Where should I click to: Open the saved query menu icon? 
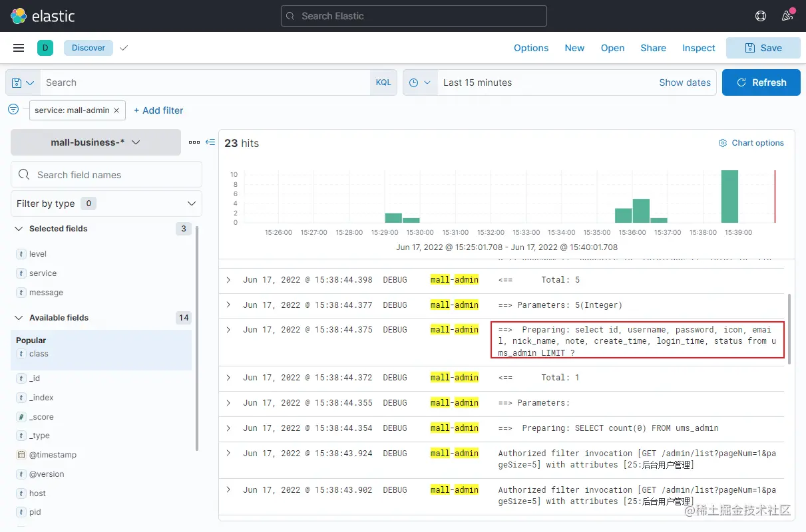tap(23, 82)
